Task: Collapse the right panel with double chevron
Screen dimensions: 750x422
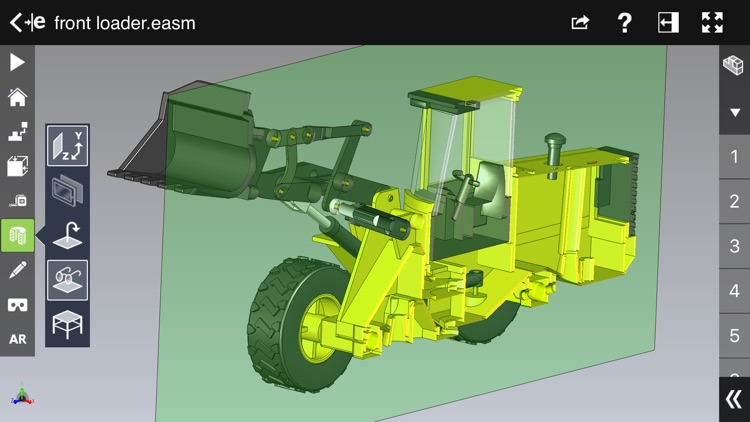Action: (x=734, y=399)
